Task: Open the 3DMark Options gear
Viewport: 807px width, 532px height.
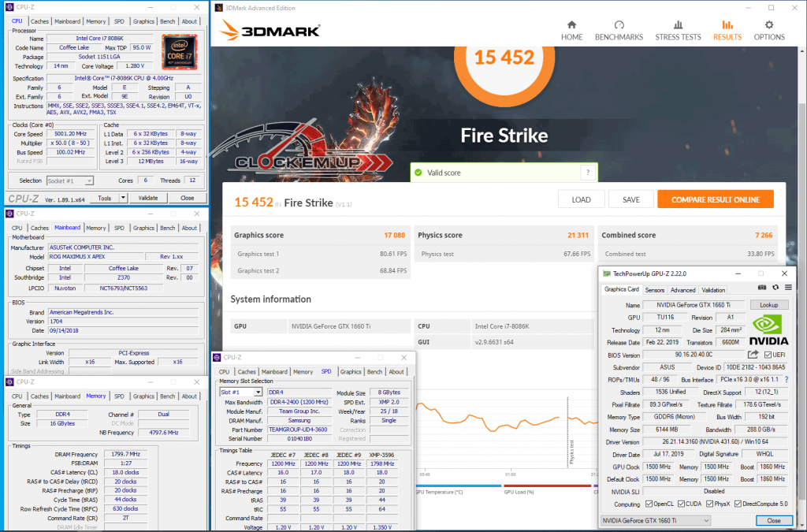Action: pyautogui.click(x=768, y=25)
